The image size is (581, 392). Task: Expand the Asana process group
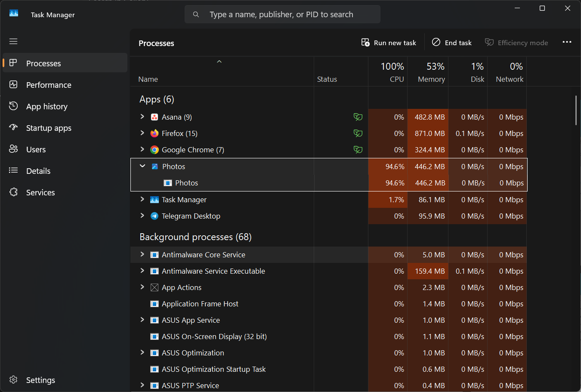coord(142,117)
